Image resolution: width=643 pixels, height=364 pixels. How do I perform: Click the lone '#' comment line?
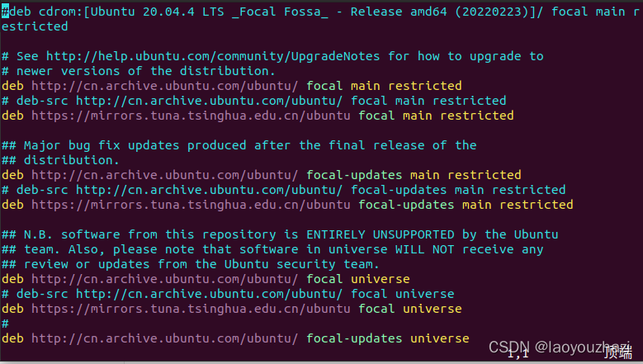tap(5, 324)
